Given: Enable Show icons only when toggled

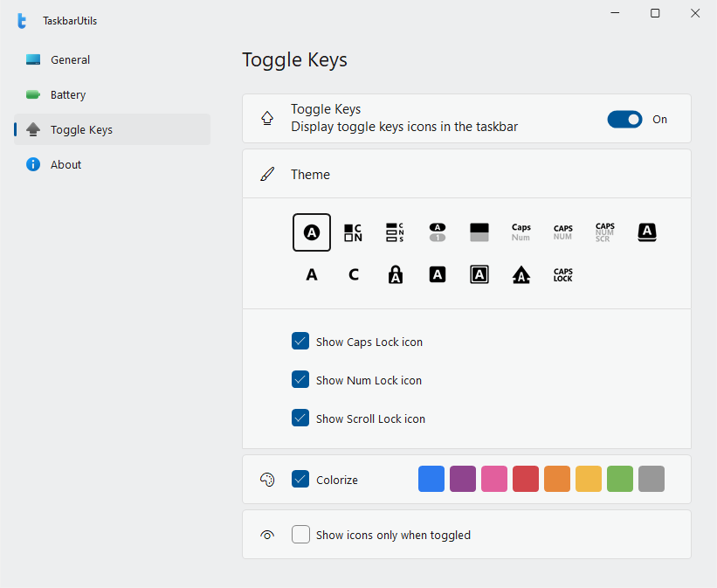Looking at the screenshot, I should (x=300, y=535).
